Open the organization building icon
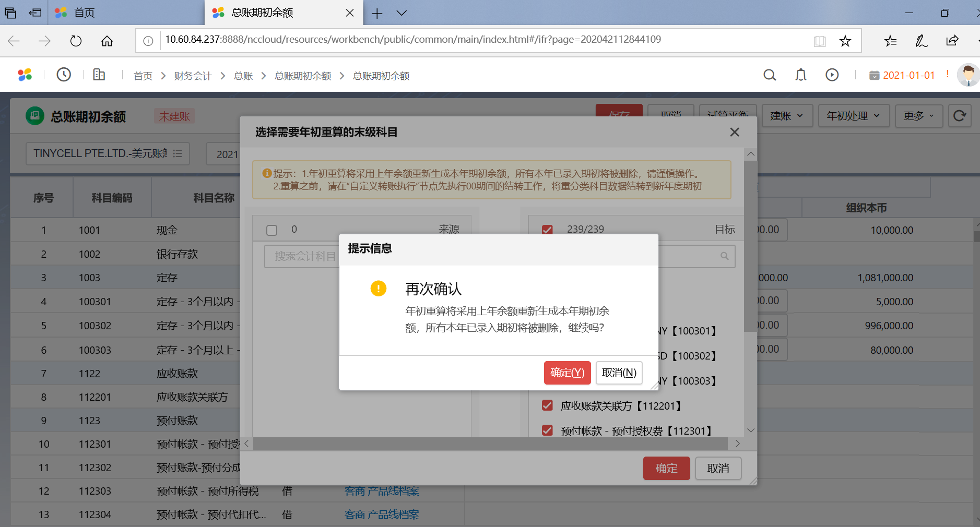The width and height of the screenshot is (980, 527). [99, 75]
